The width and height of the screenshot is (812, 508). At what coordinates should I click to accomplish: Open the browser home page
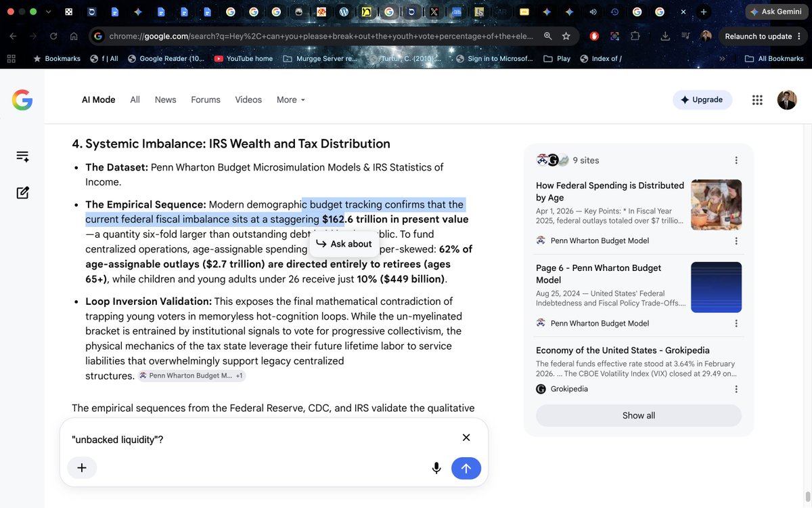73,37
